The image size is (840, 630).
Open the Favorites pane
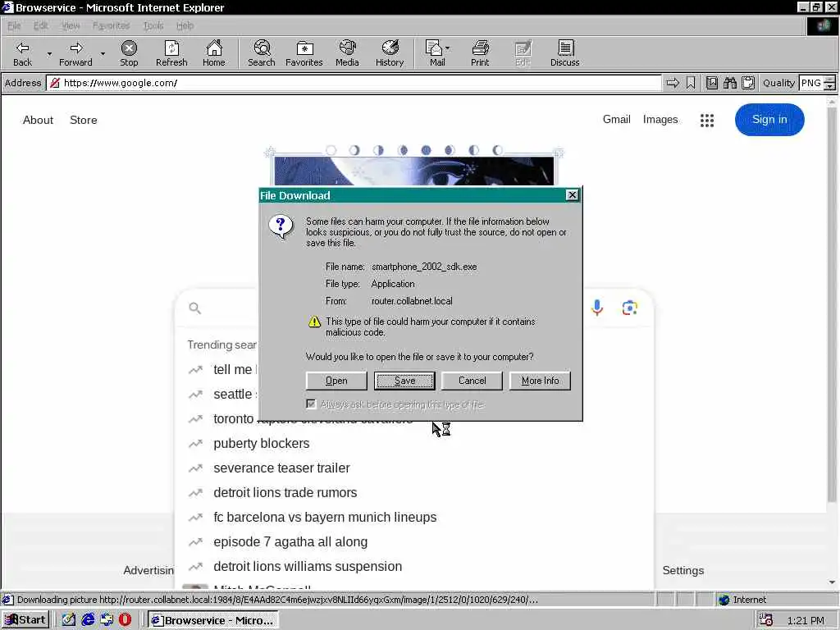click(x=304, y=53)
